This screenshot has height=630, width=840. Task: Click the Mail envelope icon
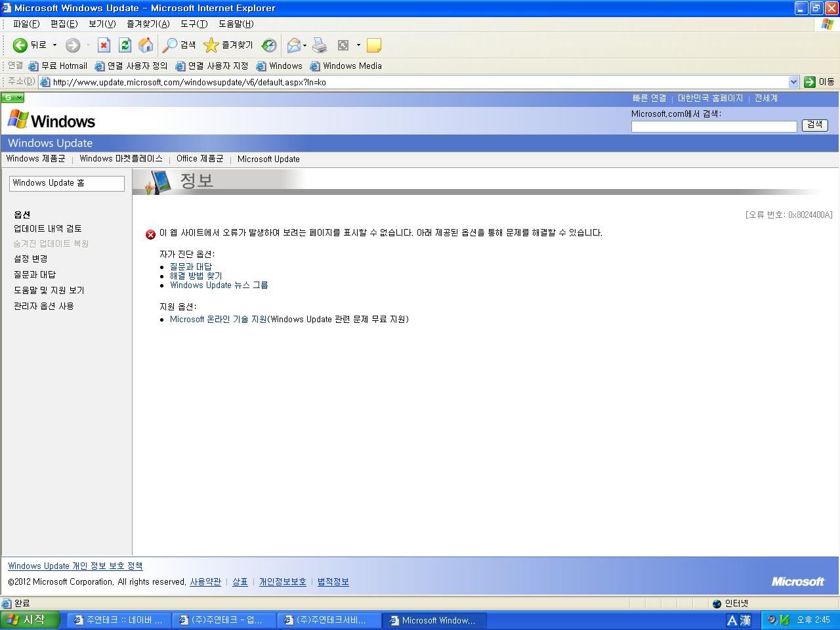[x=294, y=45]
